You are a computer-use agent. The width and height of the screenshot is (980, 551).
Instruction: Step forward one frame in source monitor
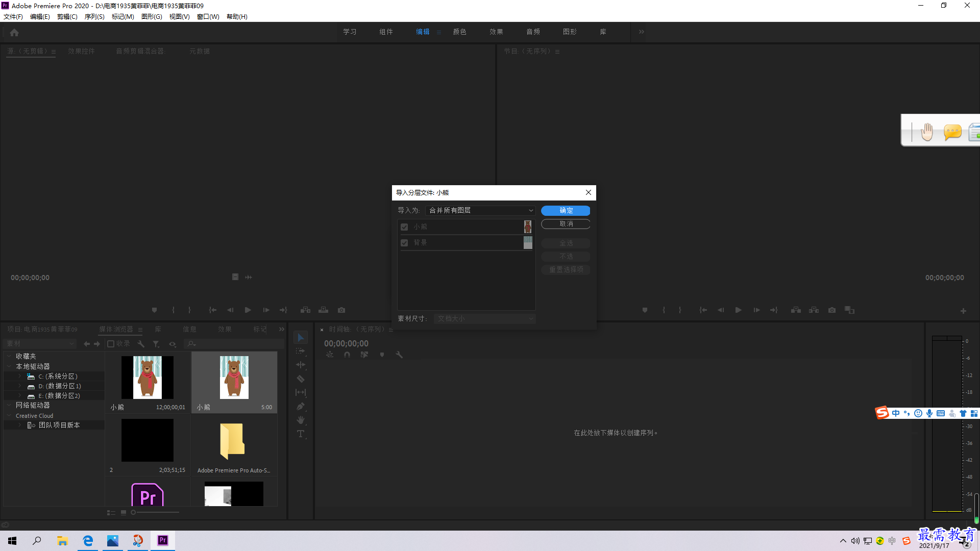pyautogui.click(x=266, y=310)
